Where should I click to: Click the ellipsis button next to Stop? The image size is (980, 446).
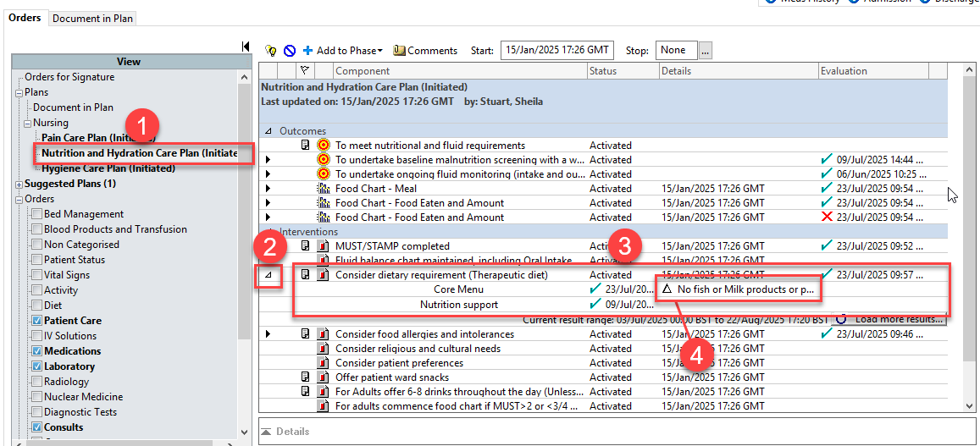[706, 51]
